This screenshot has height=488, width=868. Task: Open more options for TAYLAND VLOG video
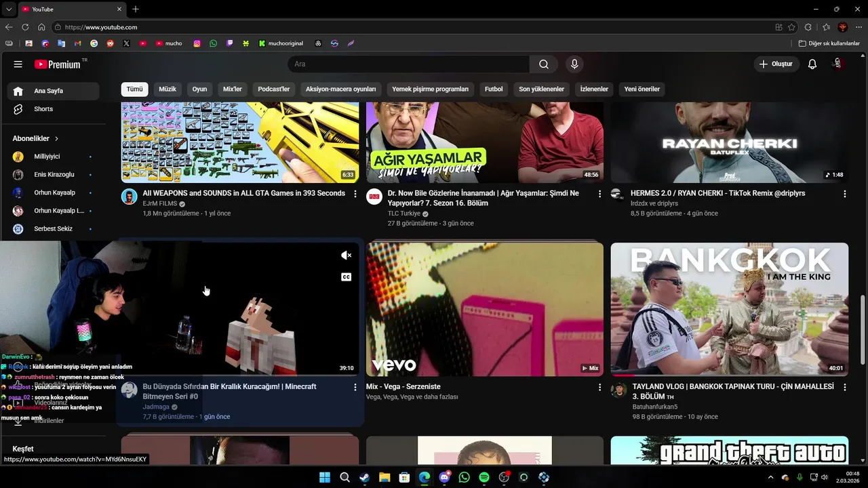click(845, 387)
